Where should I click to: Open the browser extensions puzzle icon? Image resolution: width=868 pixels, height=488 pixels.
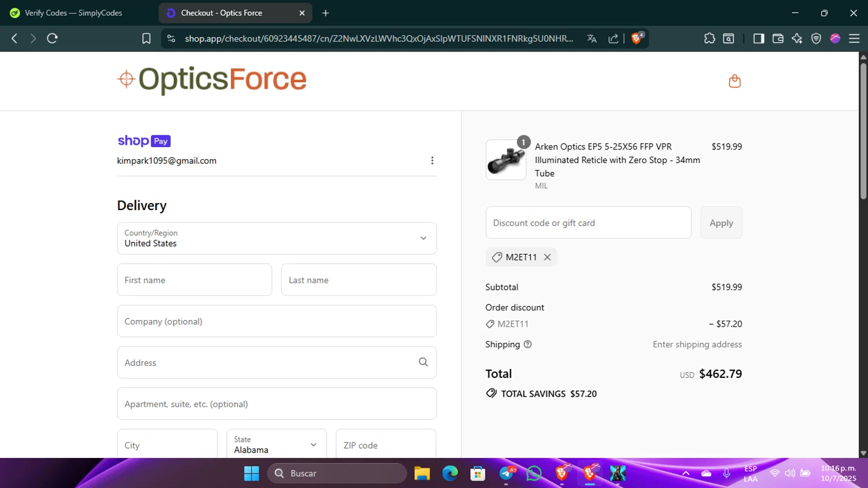click(709, 38)
